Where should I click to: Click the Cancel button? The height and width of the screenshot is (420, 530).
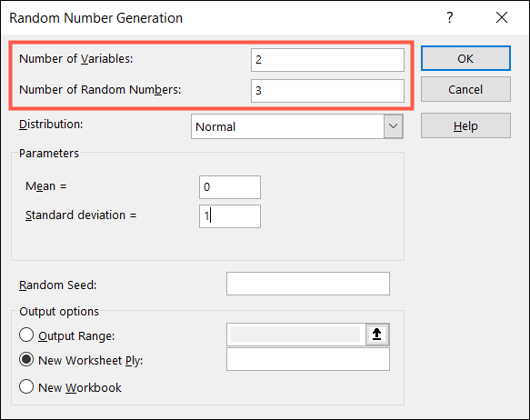tap(465, 89)
